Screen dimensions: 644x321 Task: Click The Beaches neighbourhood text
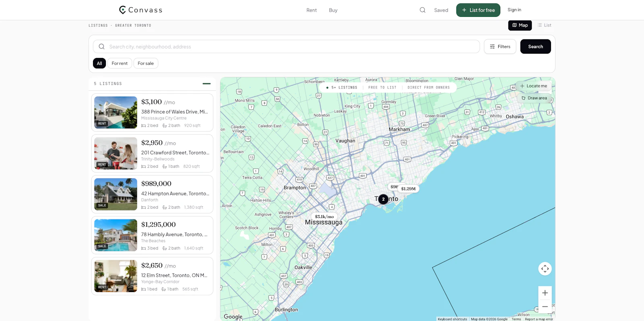[x=153, y=241]
